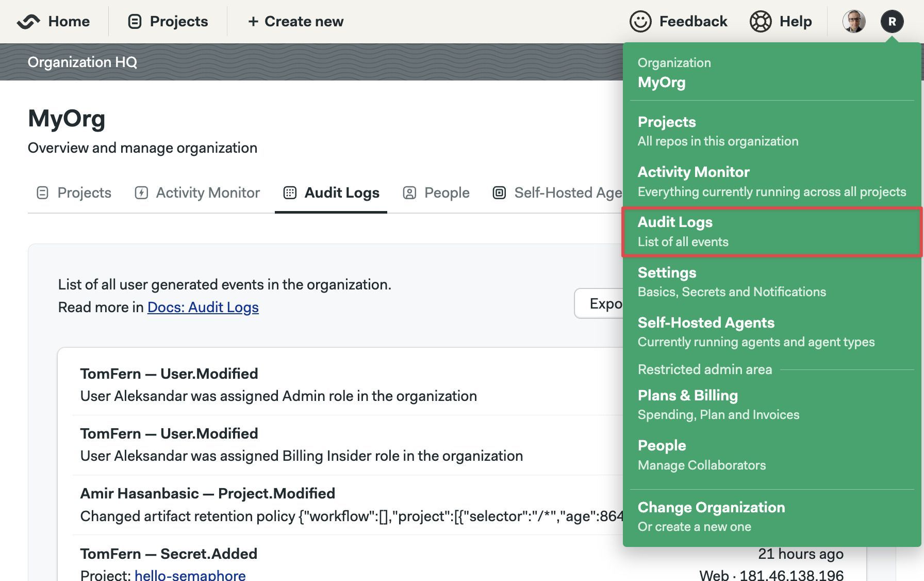Switch to the Activity Monitor tab

point(197,192)
